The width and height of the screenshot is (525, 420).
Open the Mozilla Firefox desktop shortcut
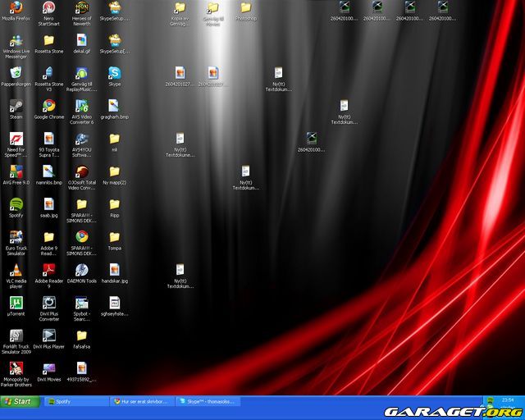point(16,8)
